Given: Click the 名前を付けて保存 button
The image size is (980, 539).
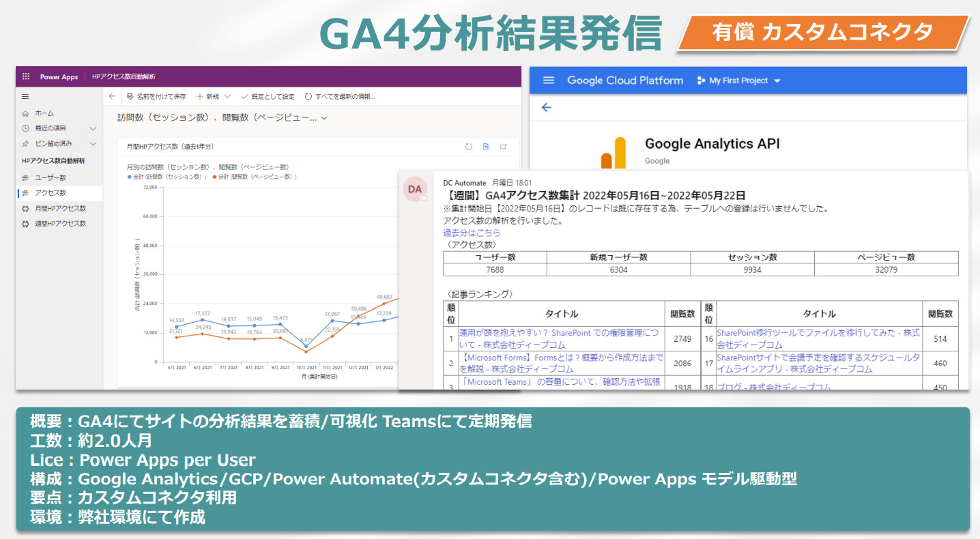Looking at the screenshot, I should click(156, 97).
